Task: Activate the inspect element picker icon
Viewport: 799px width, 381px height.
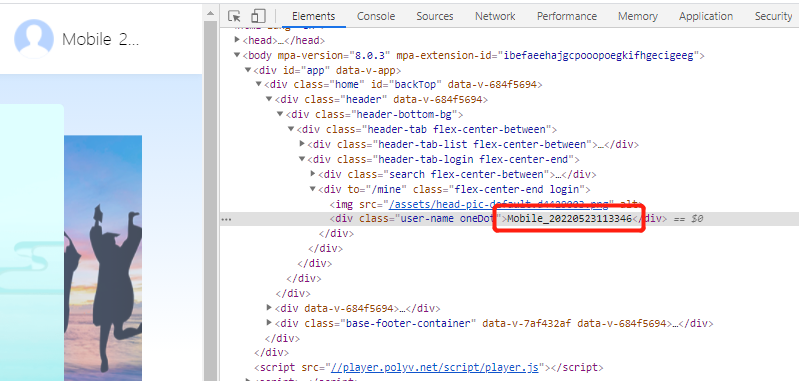Action: click(234, 16)
